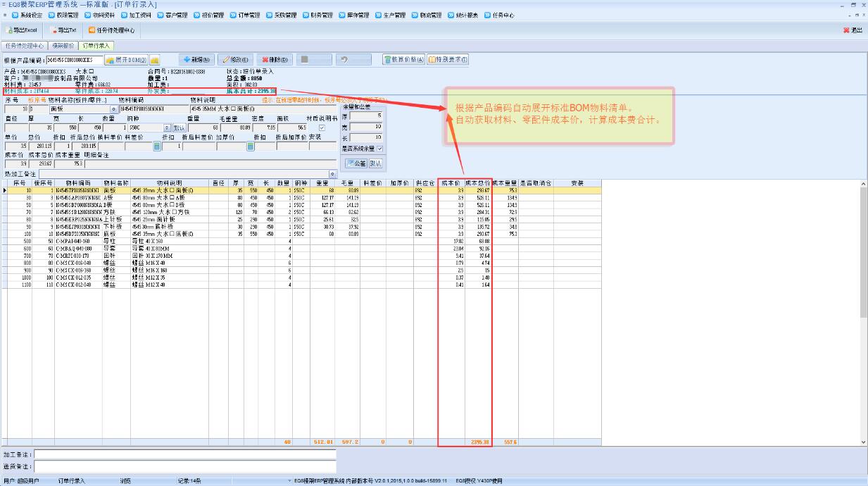Click the 特别要求 special requirements button
The width and height of the screenshot is (868, 486).
(448, 60)
